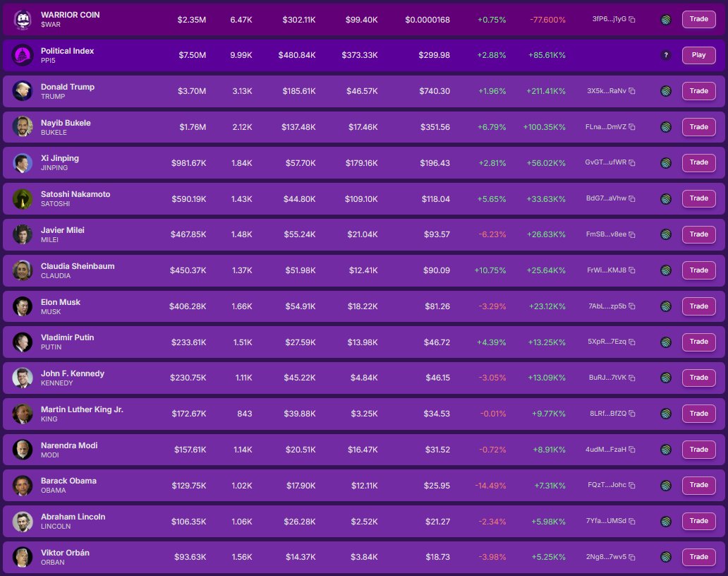The image size is (728, 576).
Task: Trade the Narendra Modi token
Action: tap(699, 450)
